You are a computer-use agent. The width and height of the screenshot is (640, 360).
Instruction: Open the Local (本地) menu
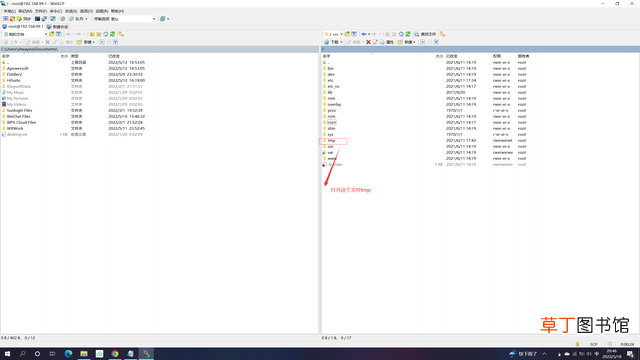(x=9, y=11)
